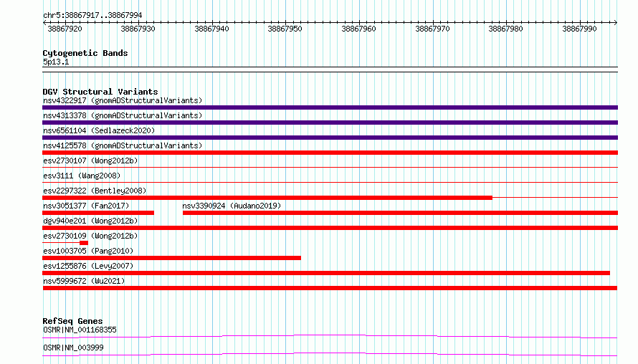This screenshot has height=364, width=638.
Task: Click the thick red bar under esv2297322
Action: (x=267, y=198)
